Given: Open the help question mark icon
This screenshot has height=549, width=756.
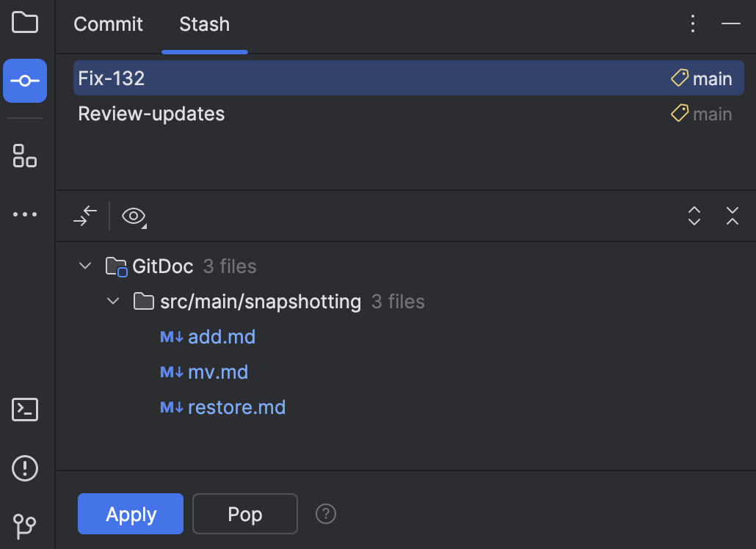Looking at the screenshot, I should 325,514.
